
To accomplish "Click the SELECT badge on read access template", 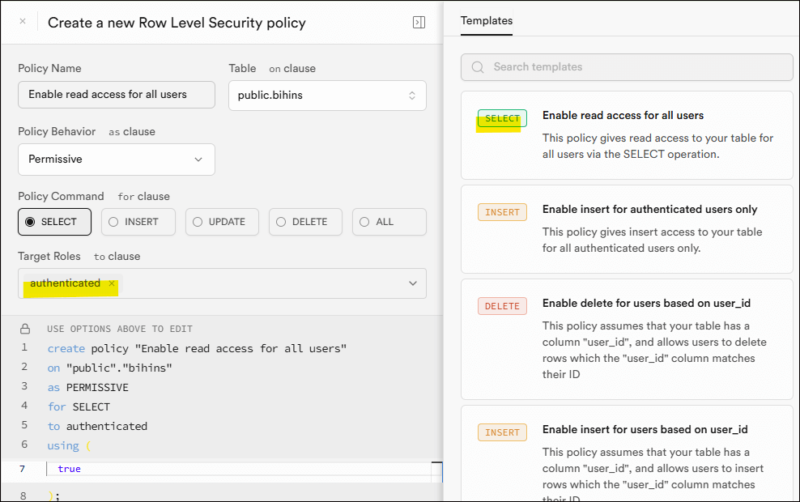I will click(x=502, y=119).
